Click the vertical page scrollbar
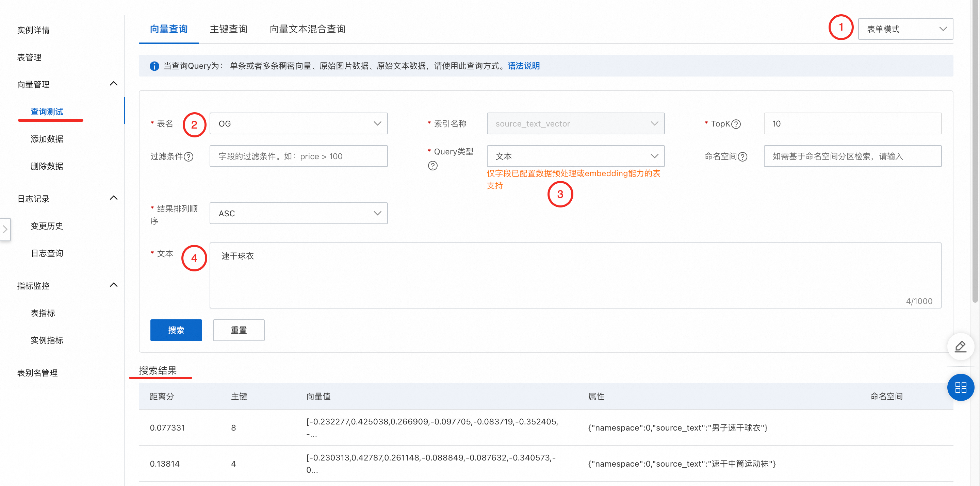The width and height of the screenshot is (980, 486). point(975,152)
